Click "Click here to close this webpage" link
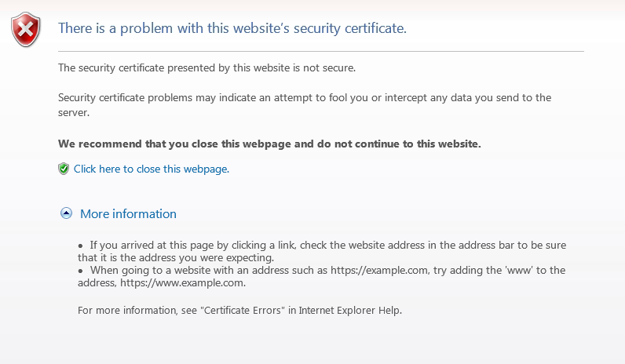This screenshot has width=625, height=364. click(152, 169)
